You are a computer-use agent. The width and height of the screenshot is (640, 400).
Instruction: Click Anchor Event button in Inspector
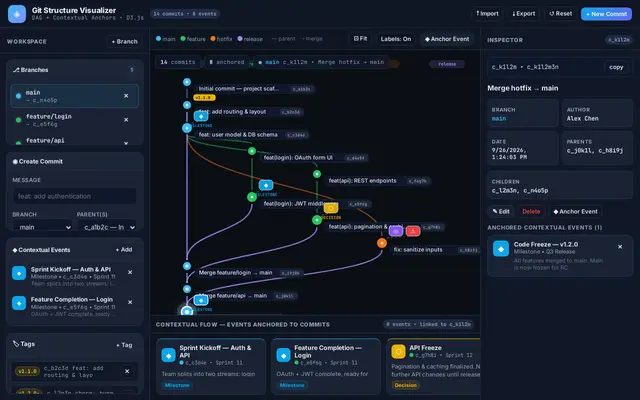point(575,211)
